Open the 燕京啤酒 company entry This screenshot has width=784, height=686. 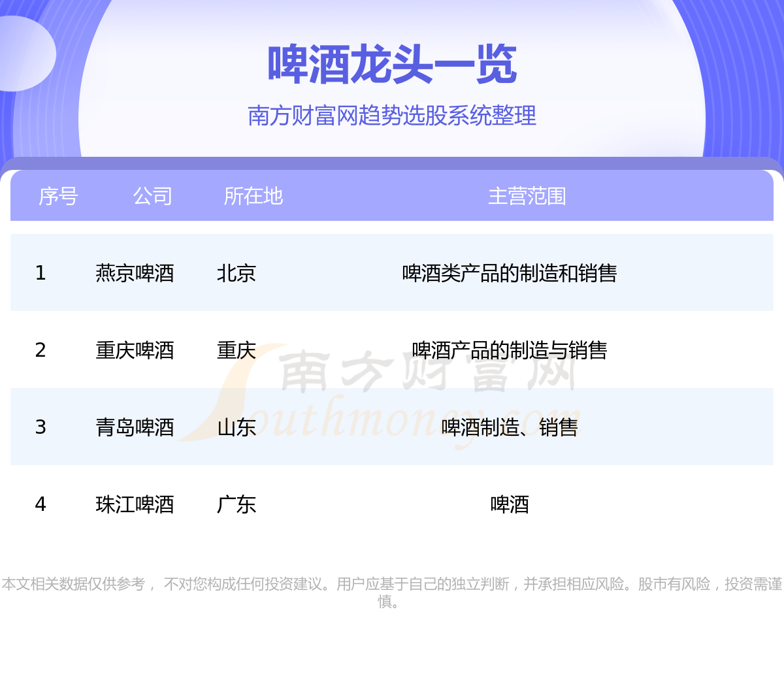135,273
